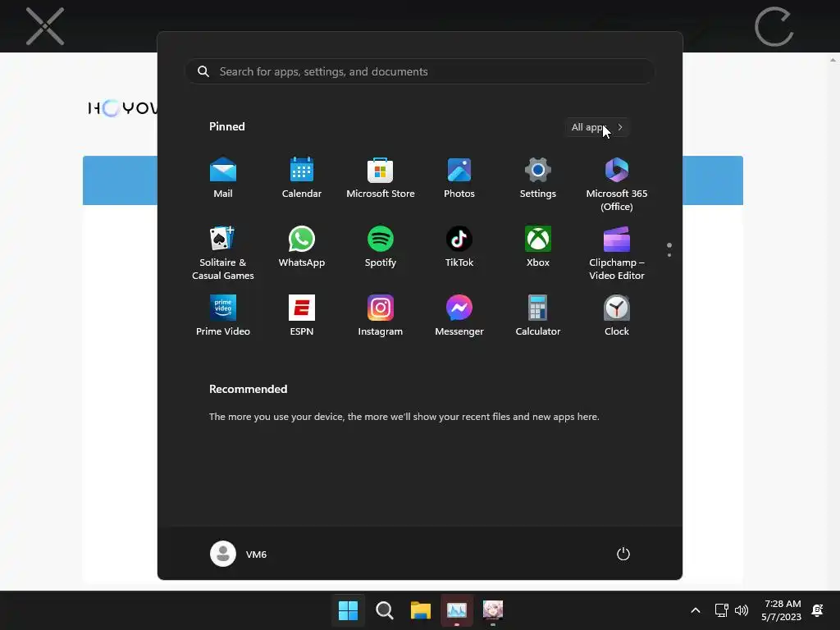Launch Prime Video
The height and width of the screenshot is (630, 840).
(x=223, y=316)
